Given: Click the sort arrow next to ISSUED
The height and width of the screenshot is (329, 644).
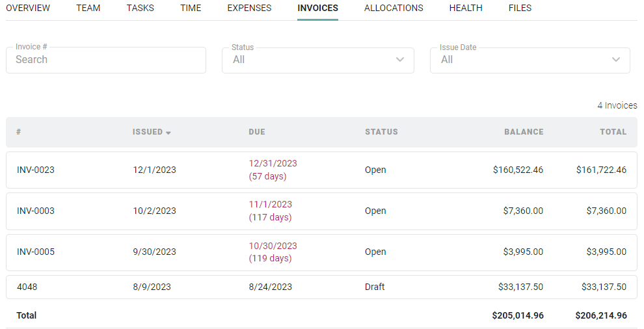Looking at the screenshot, I should pyautogui.click(x=168, y=133).
